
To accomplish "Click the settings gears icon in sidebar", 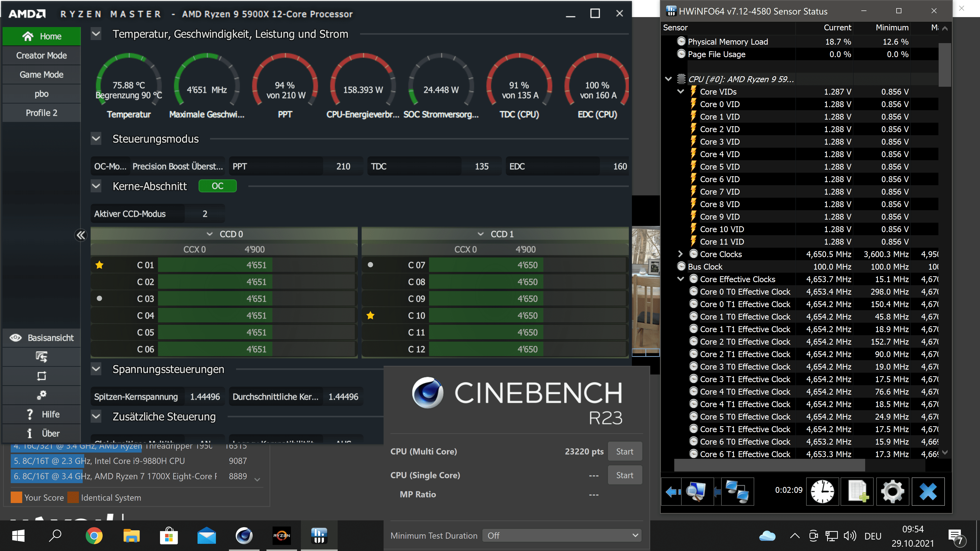I will (41, 395).
